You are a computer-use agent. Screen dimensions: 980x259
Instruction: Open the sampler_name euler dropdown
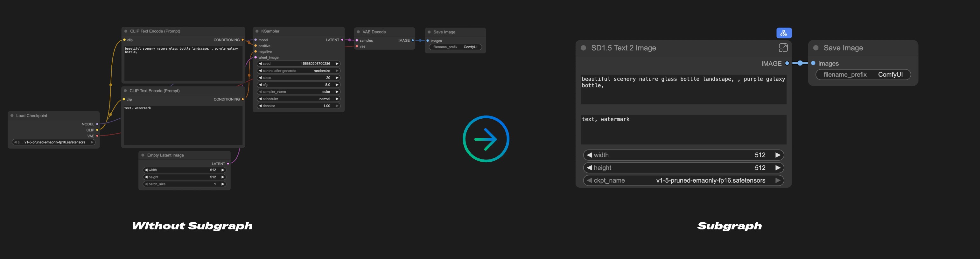click(298, 92)
